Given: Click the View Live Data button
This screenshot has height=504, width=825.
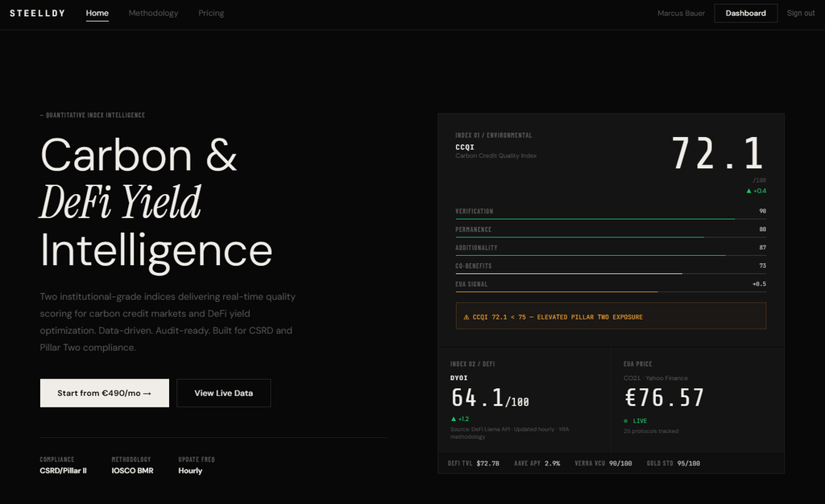Looking at the screenshot, I should tap(224, 393).
